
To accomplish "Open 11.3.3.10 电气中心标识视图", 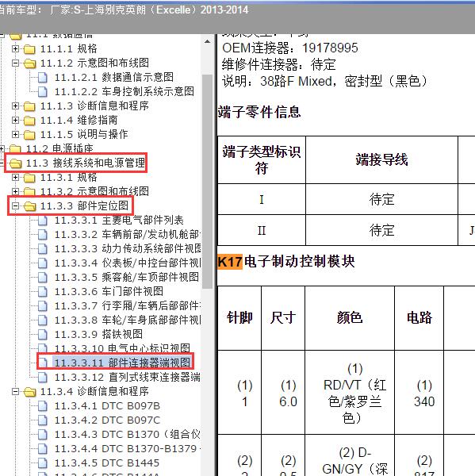I will (x=122, y=348).
